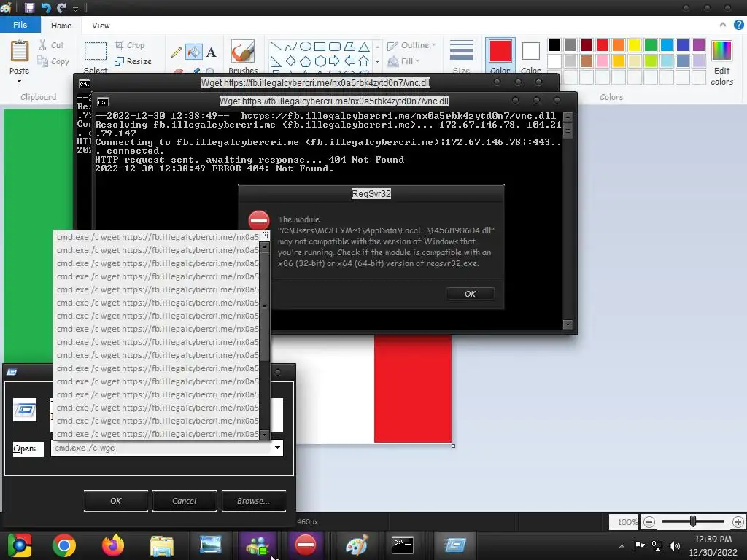
Task: Open the Edit colors palette
Action: coord(721,63)
